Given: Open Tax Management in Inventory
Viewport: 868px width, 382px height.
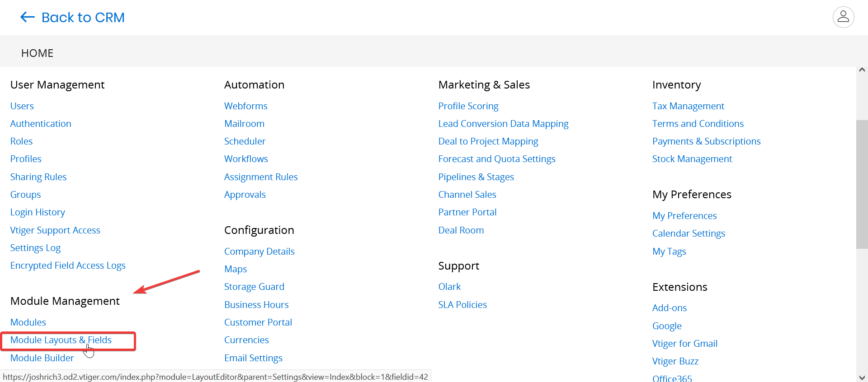Looking at the screenshot, I should (688, 106).
